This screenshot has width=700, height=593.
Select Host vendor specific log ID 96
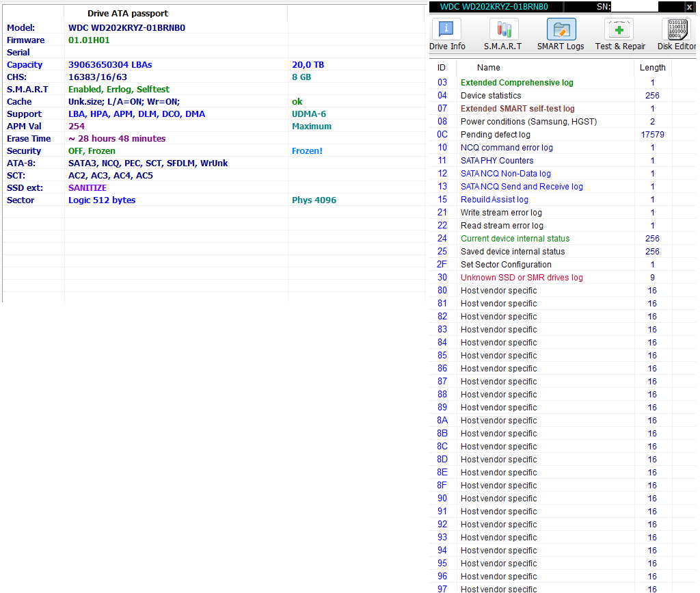coord(563,576)
